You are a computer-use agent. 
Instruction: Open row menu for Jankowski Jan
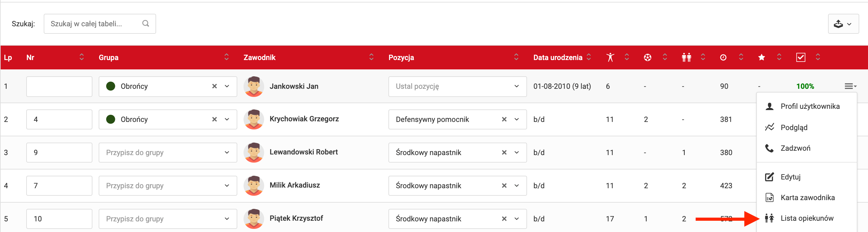pyautogui.click(x=850, y=86)
